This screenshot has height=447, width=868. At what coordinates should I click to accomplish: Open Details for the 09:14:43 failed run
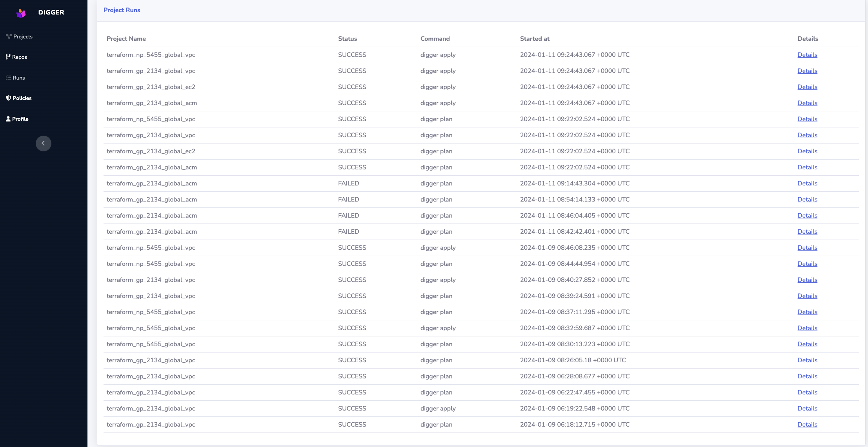click(x=807, y=184)
